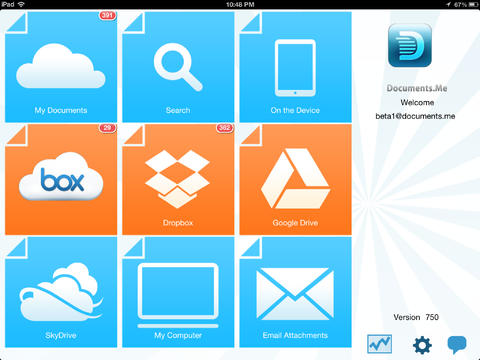
Task: Tap the battery indicator in status bar
Action: 473,4
